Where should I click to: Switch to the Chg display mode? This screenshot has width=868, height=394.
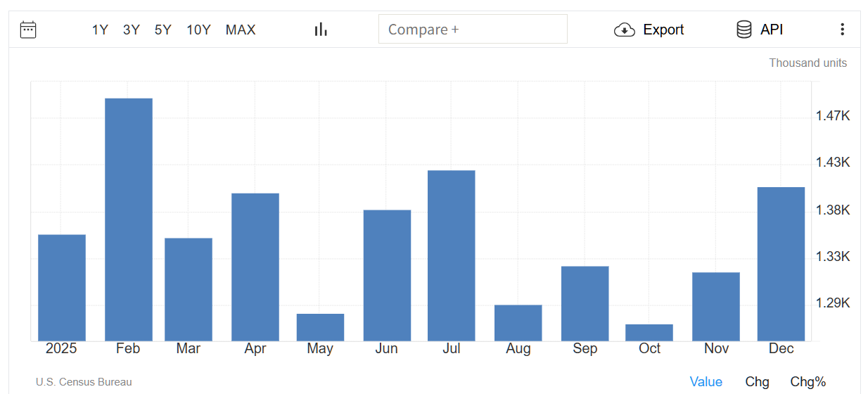(x=757, y=382)
